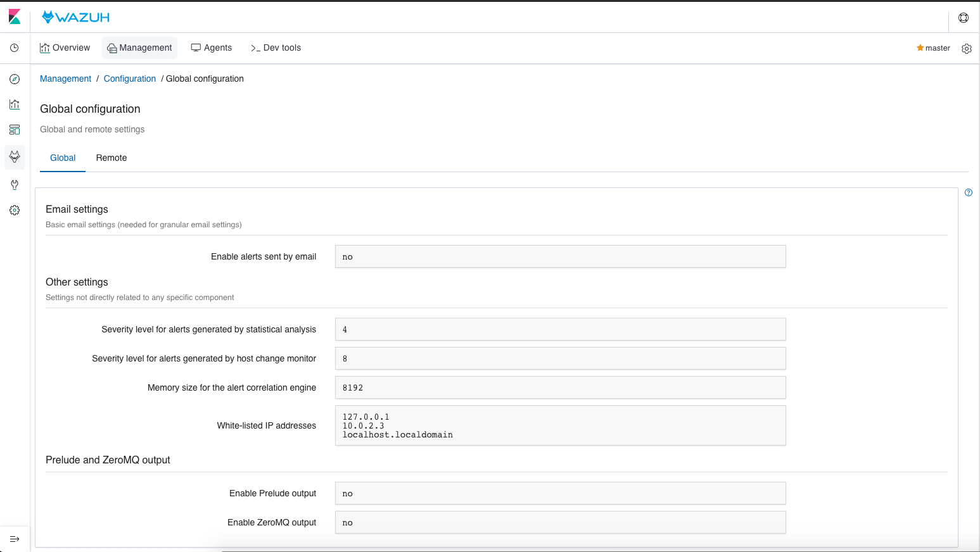Open the Agents section in the top menu
This screenshot has height=552, width=980.
211,47
